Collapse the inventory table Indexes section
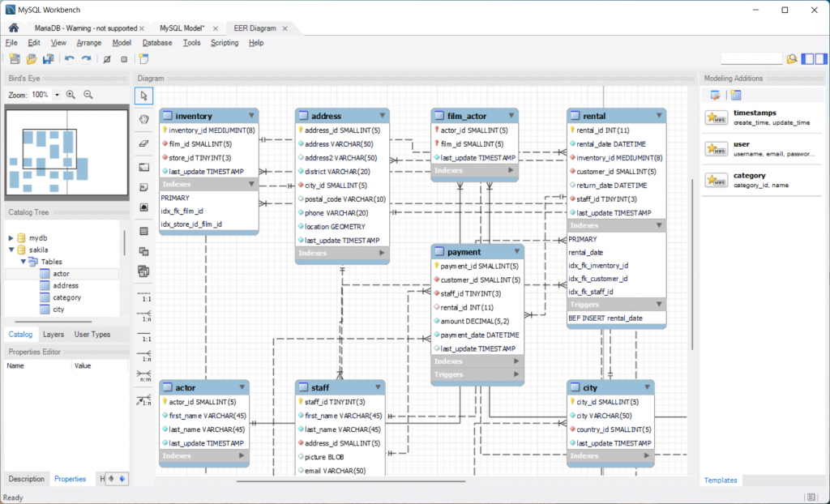Screen dimensions: 830x504 251,184
